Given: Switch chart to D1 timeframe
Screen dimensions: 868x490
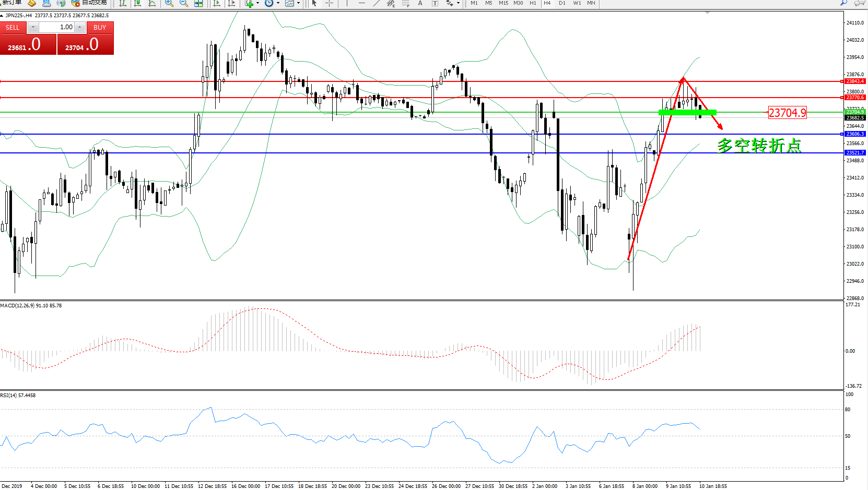Looking at the screenshot, I should point(562,3).
